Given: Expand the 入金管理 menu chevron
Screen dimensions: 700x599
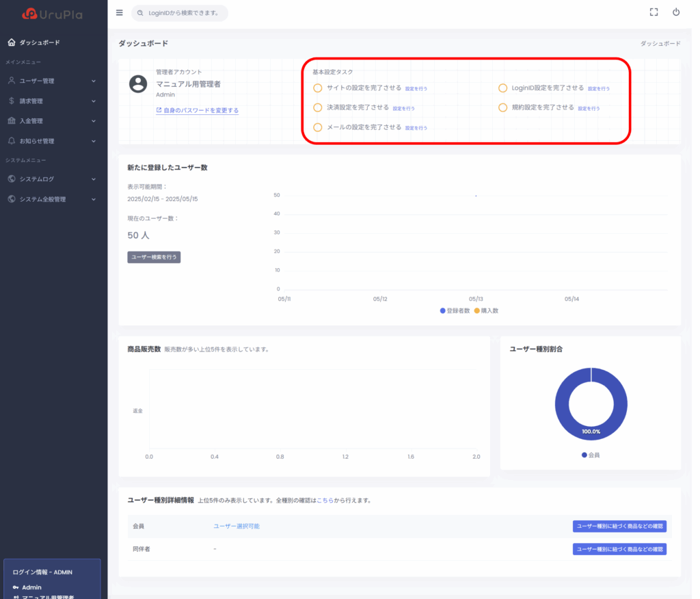Looking at the screenshot, I should [94, 121].
